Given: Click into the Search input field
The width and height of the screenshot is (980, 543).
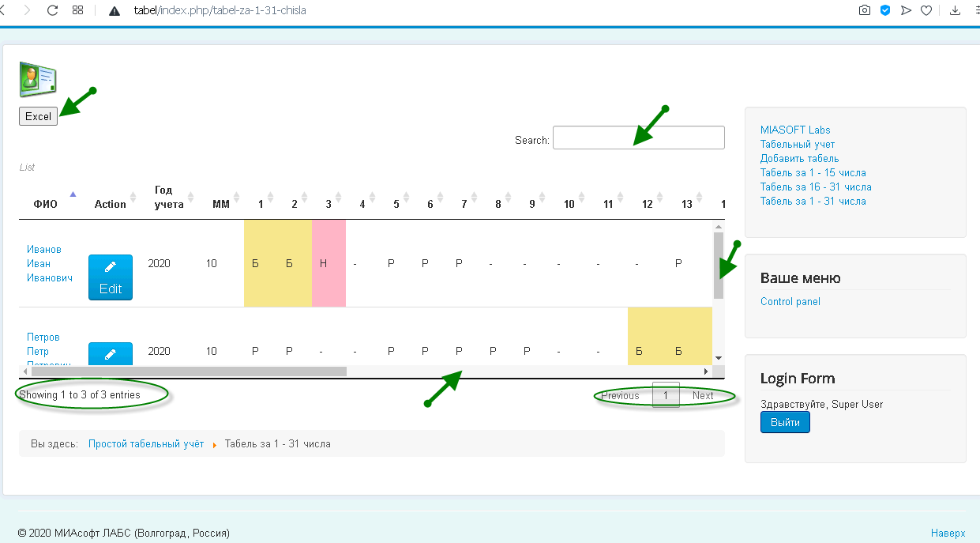Looking at the screenshot, I should (x=638, y=138).
